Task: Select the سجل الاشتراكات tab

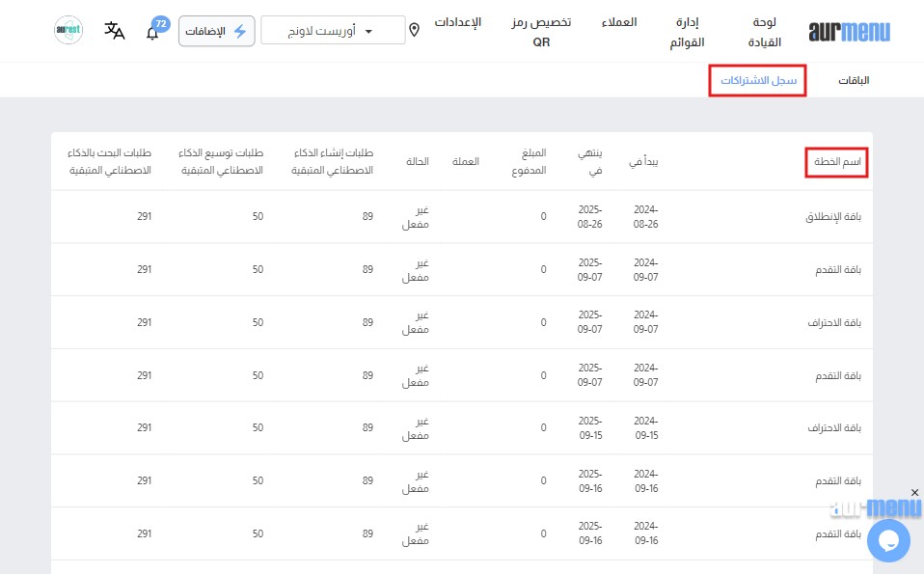Action: click(758, 81)
